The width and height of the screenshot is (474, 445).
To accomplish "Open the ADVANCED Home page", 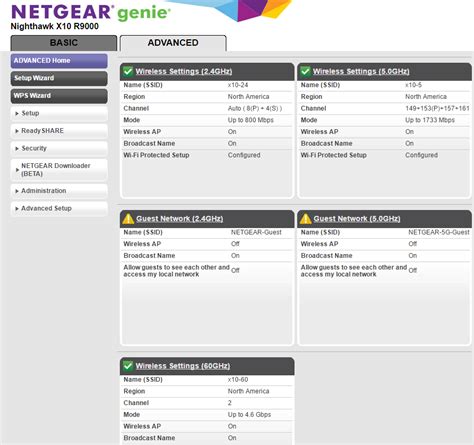I will [59, 61].
